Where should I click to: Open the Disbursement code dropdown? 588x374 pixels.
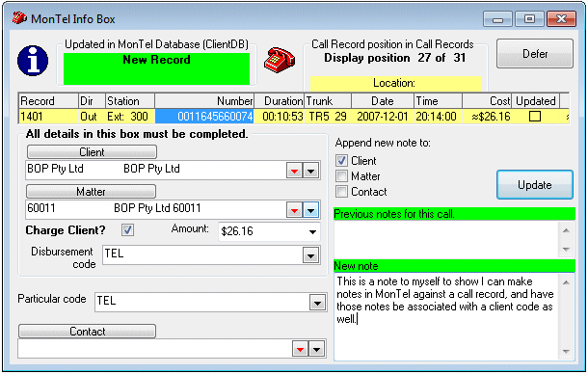pos(311,255)
